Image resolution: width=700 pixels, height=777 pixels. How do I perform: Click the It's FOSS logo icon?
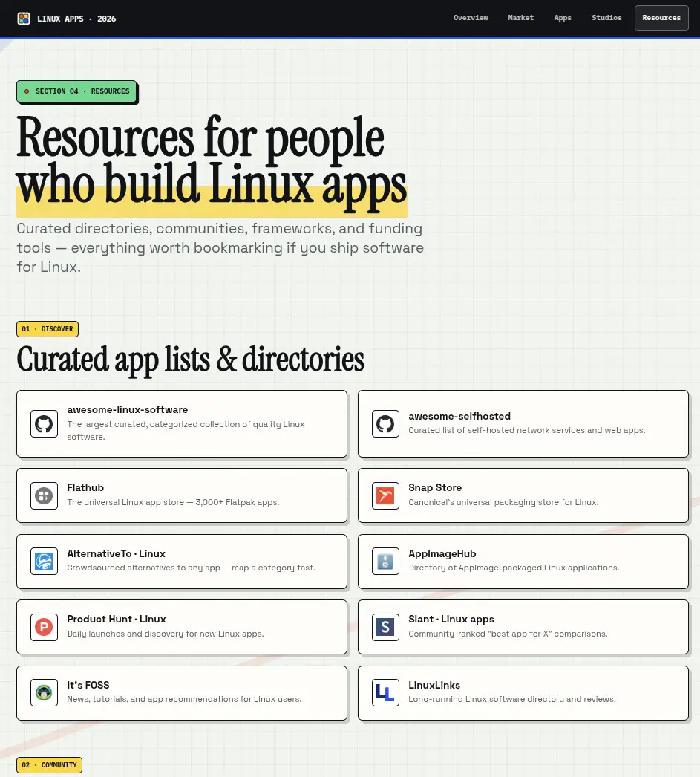click(44, 693)
